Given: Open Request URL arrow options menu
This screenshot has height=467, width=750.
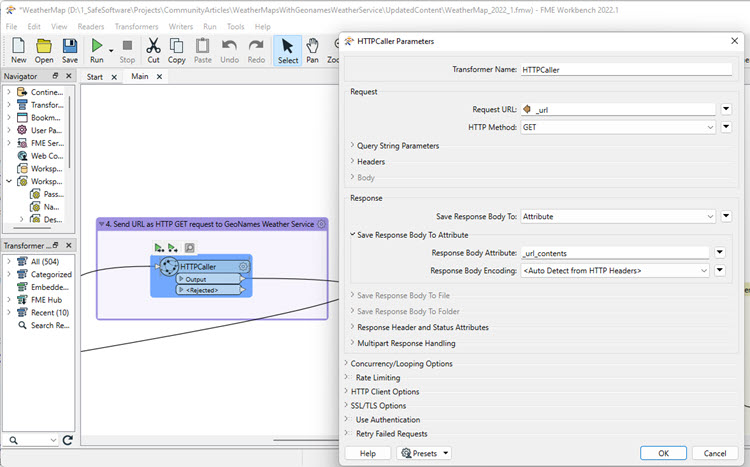Looking at the screenshot, I should (726, 109).
